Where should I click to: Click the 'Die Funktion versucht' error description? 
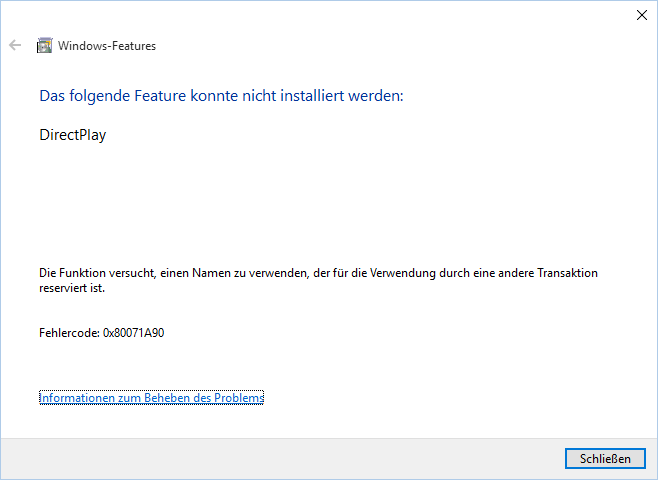[x=318, y=280]
